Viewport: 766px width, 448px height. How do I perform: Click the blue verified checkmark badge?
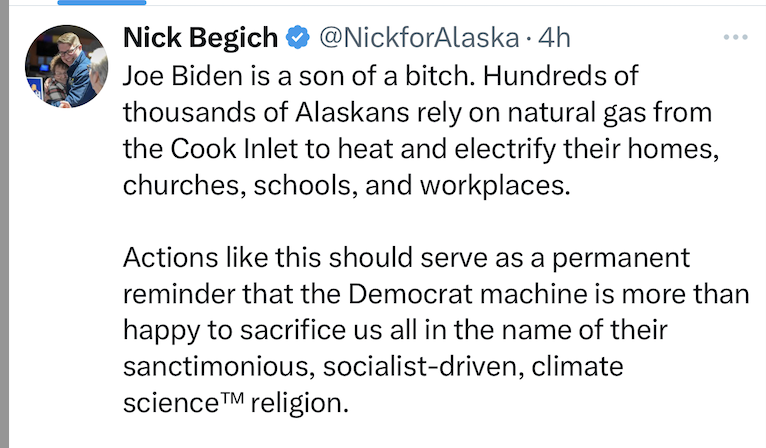pos(298,38)
